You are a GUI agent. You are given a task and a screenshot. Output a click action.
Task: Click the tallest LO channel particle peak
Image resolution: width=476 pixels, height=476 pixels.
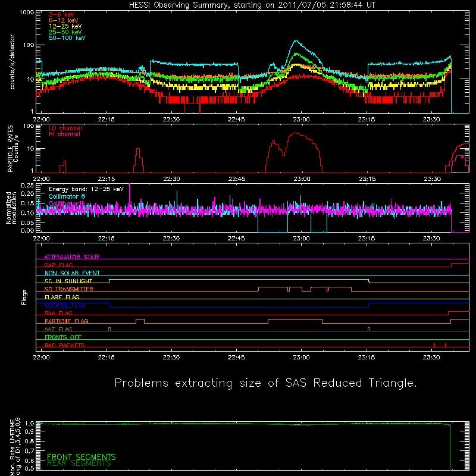[x=295, y=133]
